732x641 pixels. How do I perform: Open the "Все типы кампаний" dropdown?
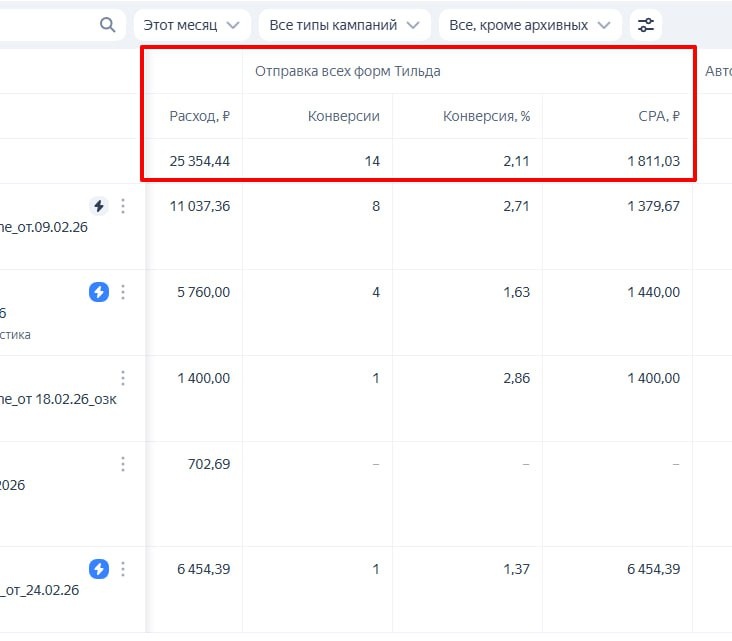[344, 25]
